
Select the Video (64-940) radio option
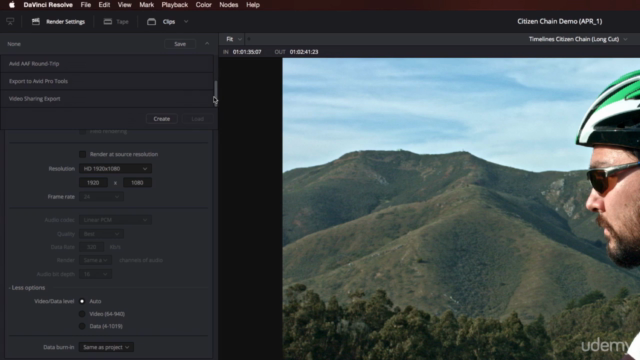tap(82, 314)
